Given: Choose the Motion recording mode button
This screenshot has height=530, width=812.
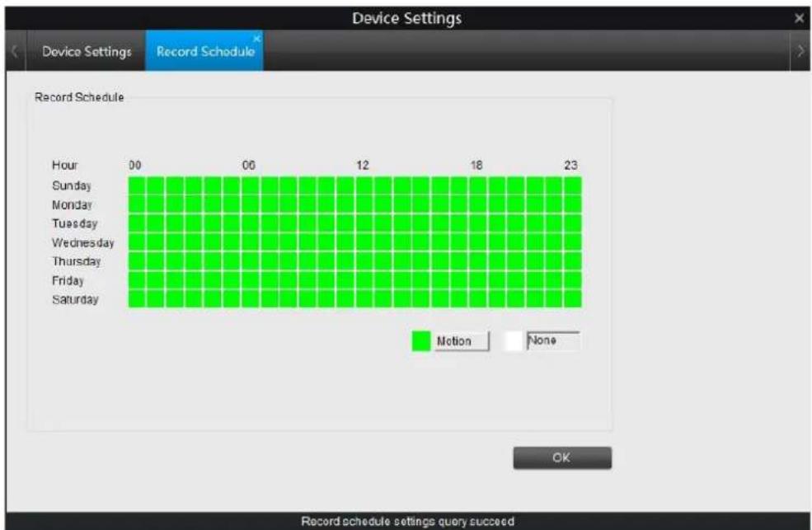Looking at the screenshot, I should [x=462, y=341].
